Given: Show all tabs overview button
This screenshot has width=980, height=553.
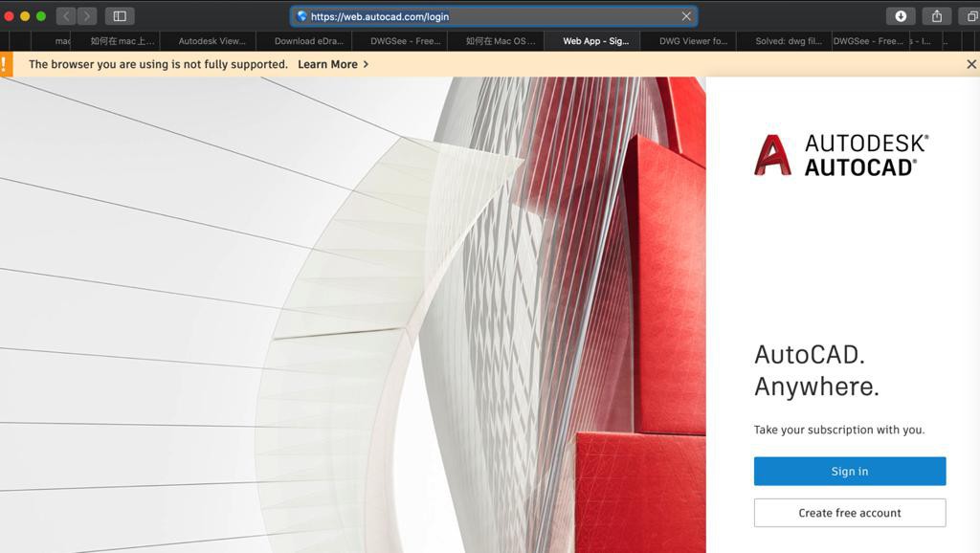Looking at the screenshot, I should click(x=972, y=16).
